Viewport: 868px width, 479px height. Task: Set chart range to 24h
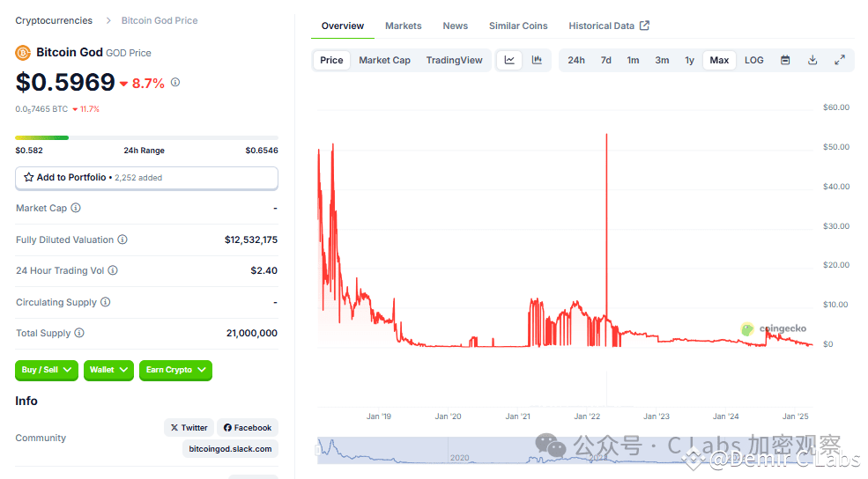[x=576, y=60]
